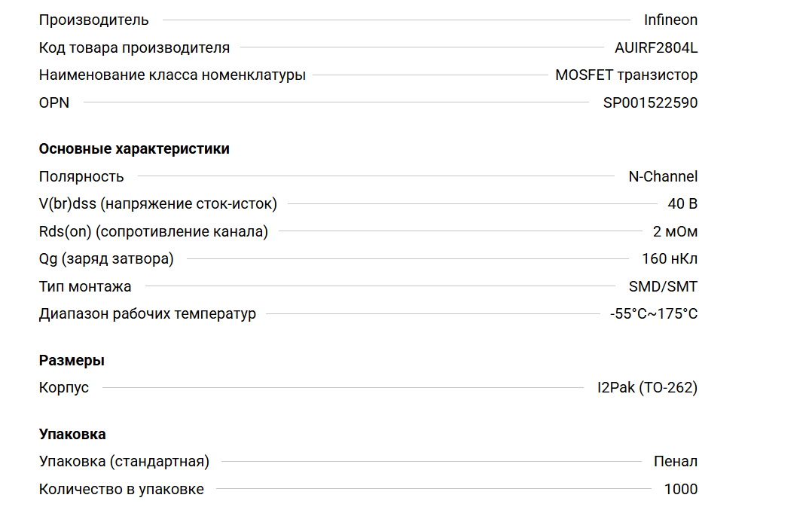
Task: Click the 40 В voltage value
Action: coord(682,203)
